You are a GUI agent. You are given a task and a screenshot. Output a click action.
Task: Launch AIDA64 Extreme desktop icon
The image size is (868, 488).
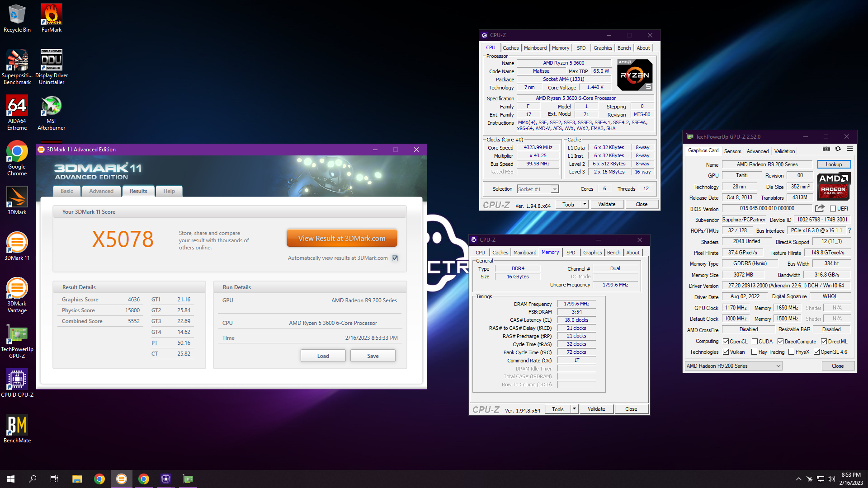[17, 113]
